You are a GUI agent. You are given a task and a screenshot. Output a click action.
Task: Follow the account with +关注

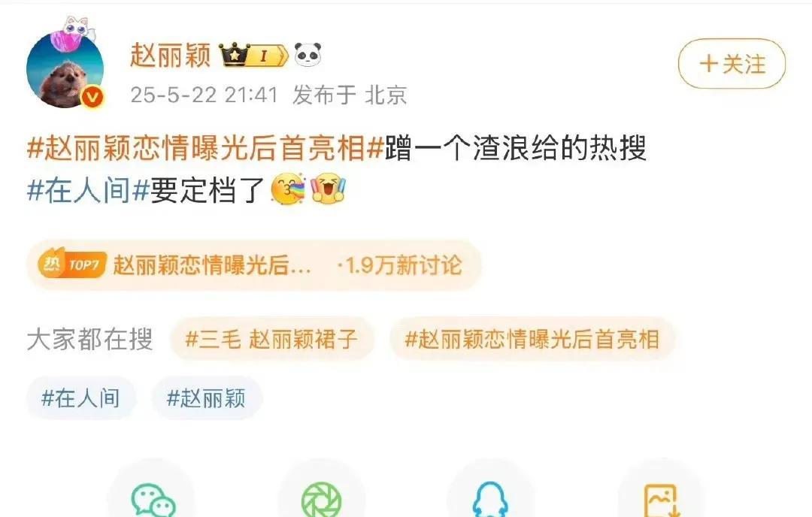coord(732,64)
